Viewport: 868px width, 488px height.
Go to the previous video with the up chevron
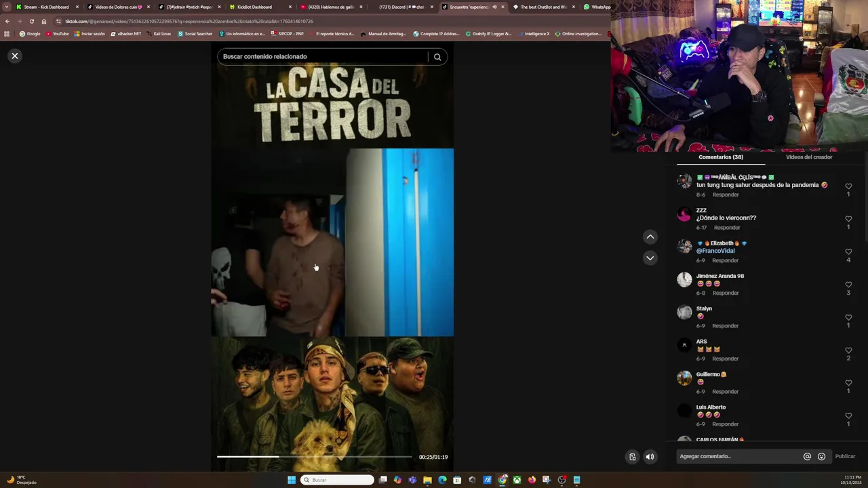point(650,237)
